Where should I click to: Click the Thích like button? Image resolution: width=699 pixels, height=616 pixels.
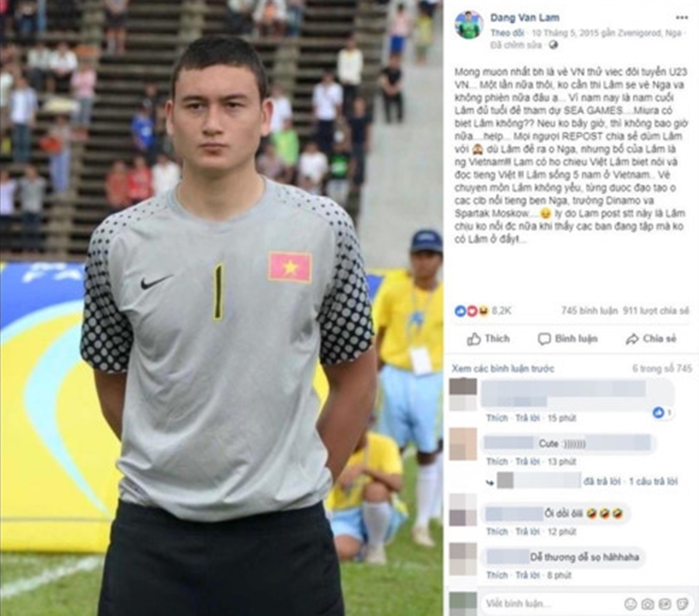point(488,339)
